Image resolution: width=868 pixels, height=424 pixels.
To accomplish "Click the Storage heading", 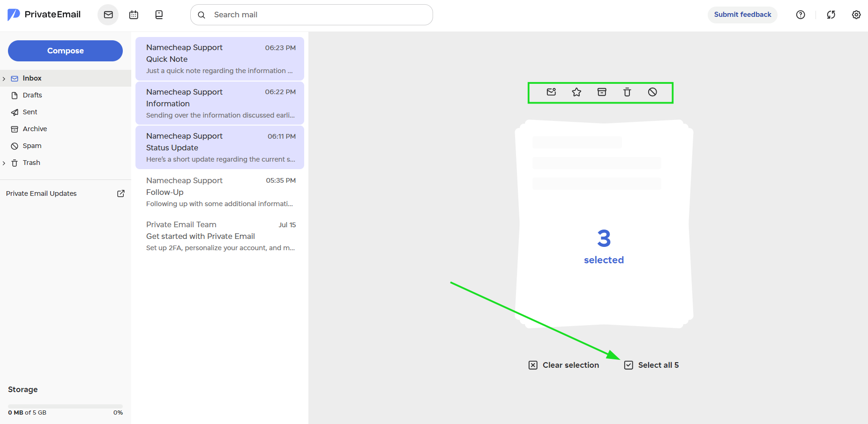I will pyautogui.click(x=23, y=389).
